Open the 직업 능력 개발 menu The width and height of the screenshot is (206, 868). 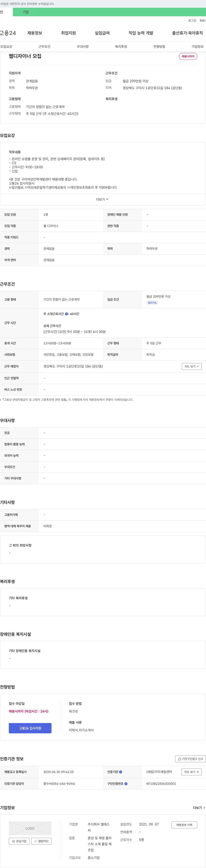coord(141,33)
